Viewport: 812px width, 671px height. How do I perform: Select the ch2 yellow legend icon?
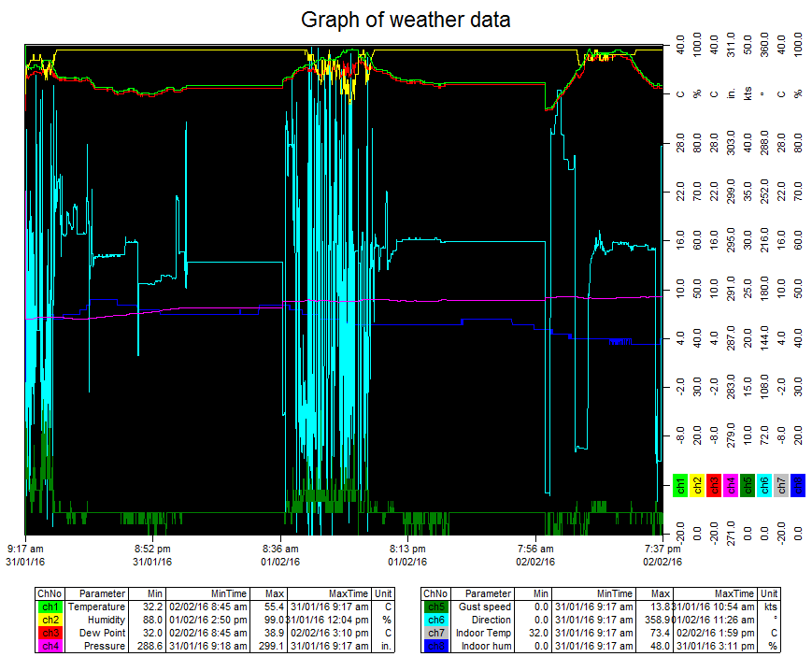[x=697, y=484]
